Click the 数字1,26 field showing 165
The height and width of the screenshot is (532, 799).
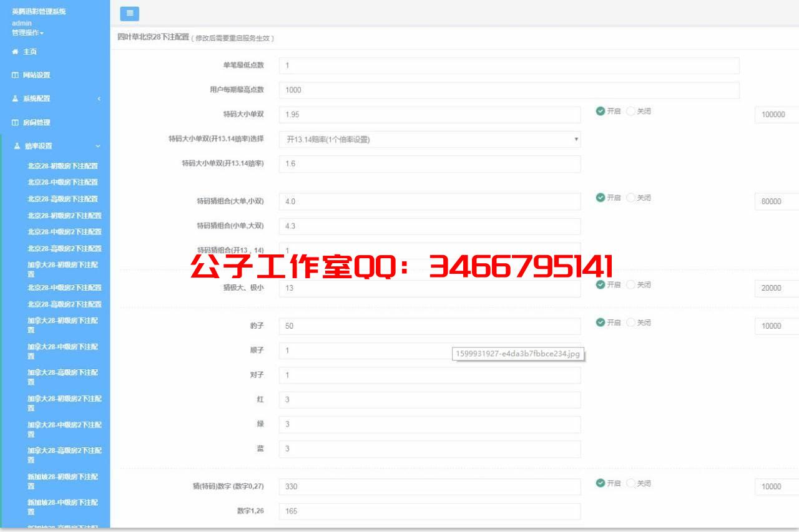pyautogui.click(x=429, y=511)
